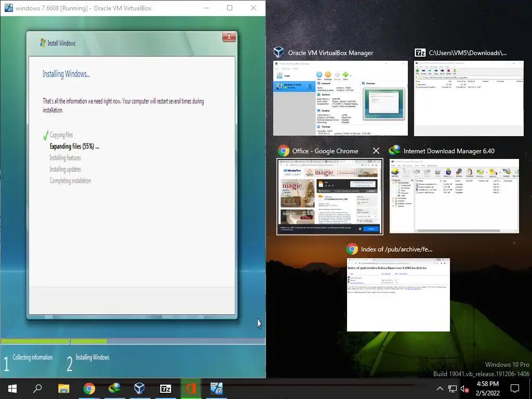This screenshot has width=532, height=399.
Task: Select the 7-Zip Downloads folder thumbnail
Action: tap(469, 98)
